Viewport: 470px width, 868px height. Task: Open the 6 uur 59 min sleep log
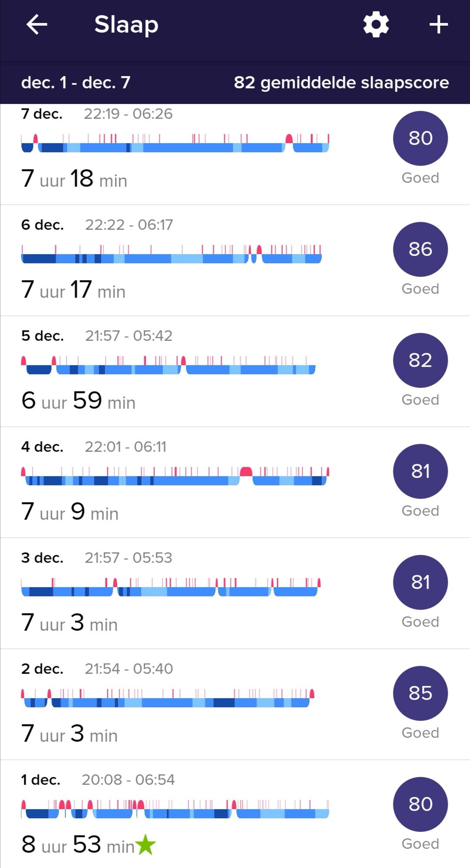coord(78,401)
